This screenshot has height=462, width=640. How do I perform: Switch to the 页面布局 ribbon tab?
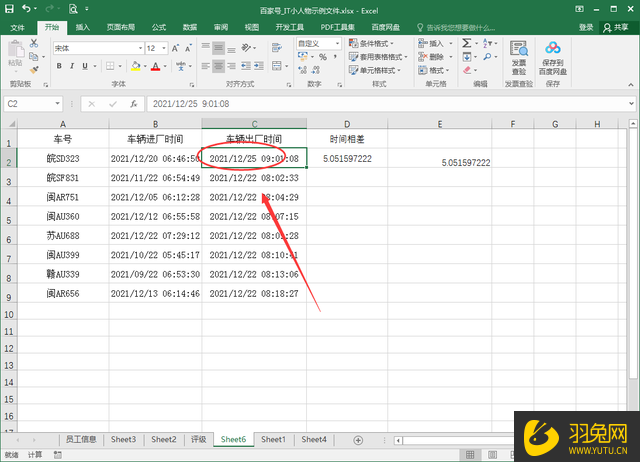120,27
